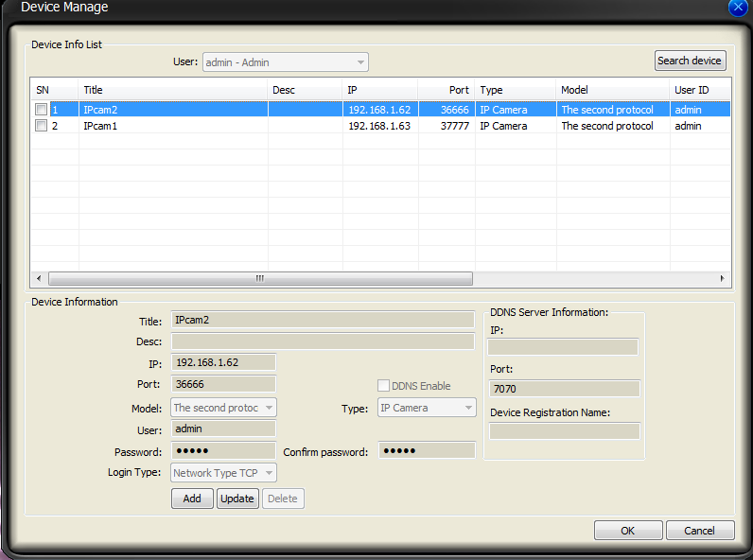753x560 pixels.
Task: Sort by the Title column header
Action: pyautogui.click(x=173, y=90)
